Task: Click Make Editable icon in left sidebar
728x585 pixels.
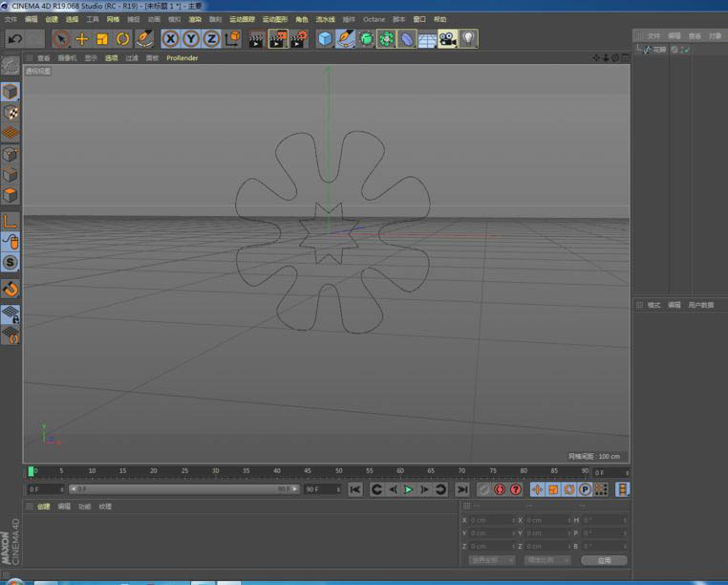Action: (x=11, y=66)
